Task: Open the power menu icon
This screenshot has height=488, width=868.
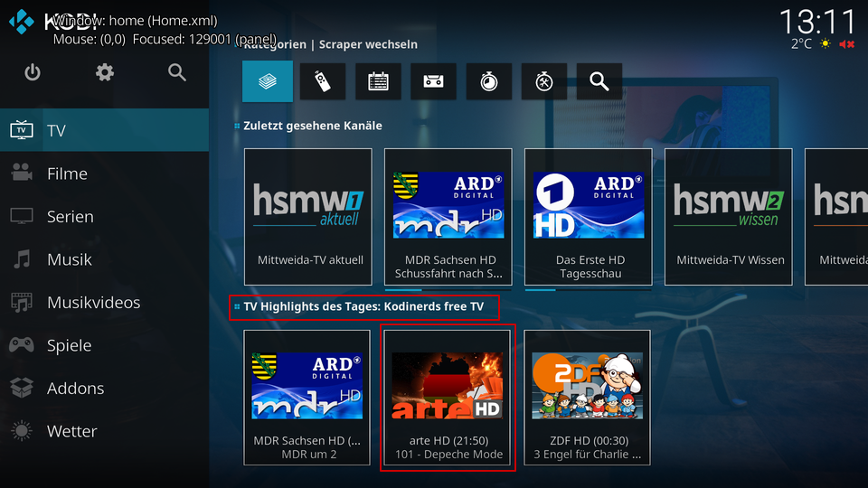Action: pyautogui.click(x=33, y=72)
